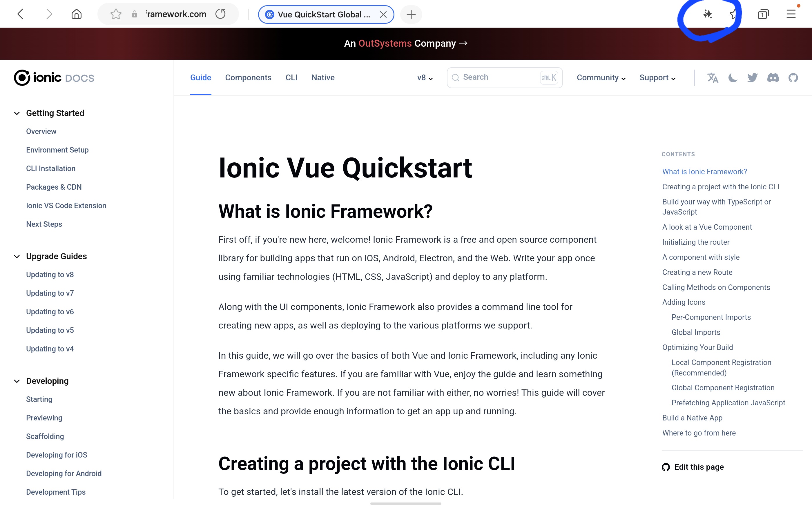Open a new tab with plus button
This screenshot has height=508, width=812.
411,14
